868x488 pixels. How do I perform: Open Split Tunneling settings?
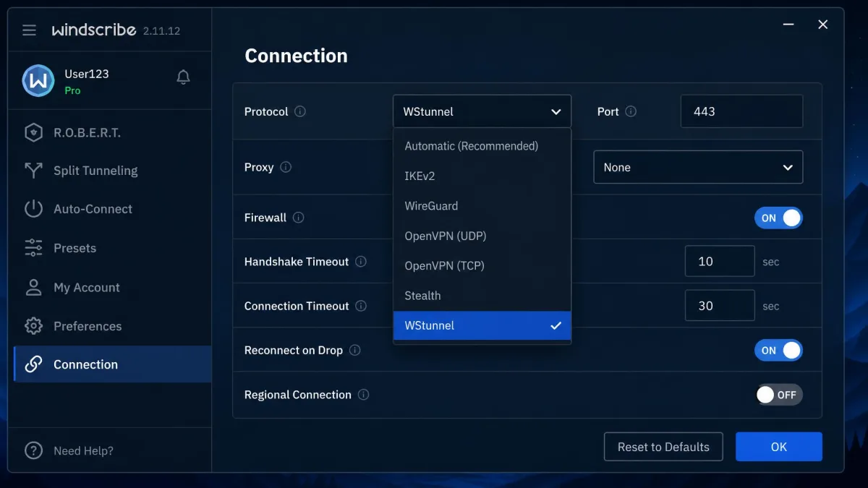(x=113, y=171)
